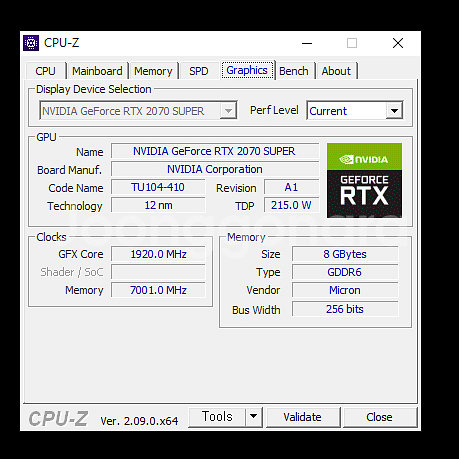The height and width of the screenshot is (459, 459).
Task: Click the 215.0 W TDP value
Action: pyautogui.click(x=291, y=205)
